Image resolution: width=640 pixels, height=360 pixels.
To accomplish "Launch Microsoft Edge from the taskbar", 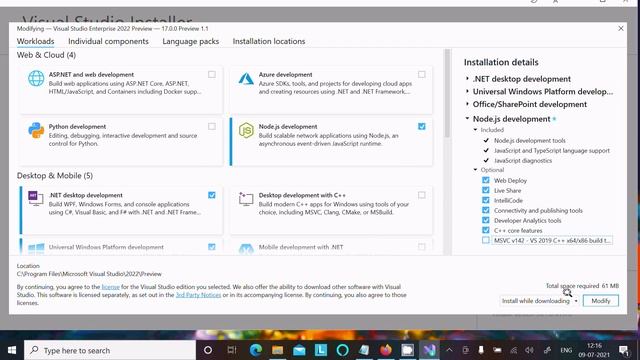I will click(x=256, y=350).
